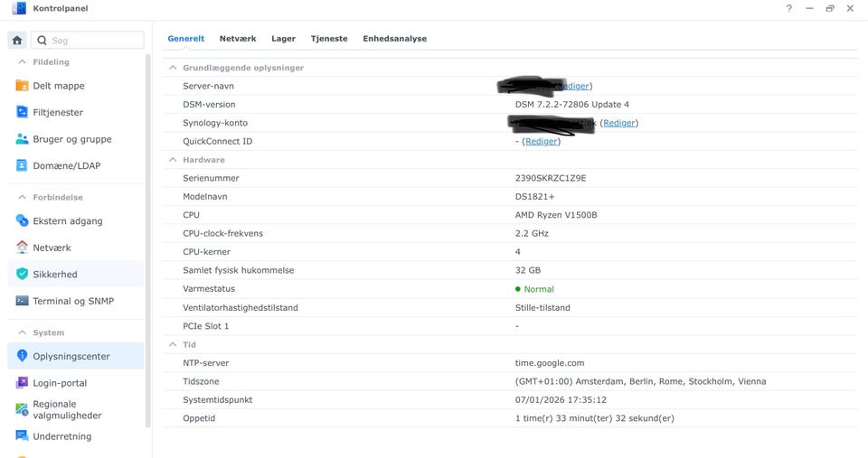Open help with the question mark icon
The height and width of the screenshot is (458, 868).
pos(788,8)
